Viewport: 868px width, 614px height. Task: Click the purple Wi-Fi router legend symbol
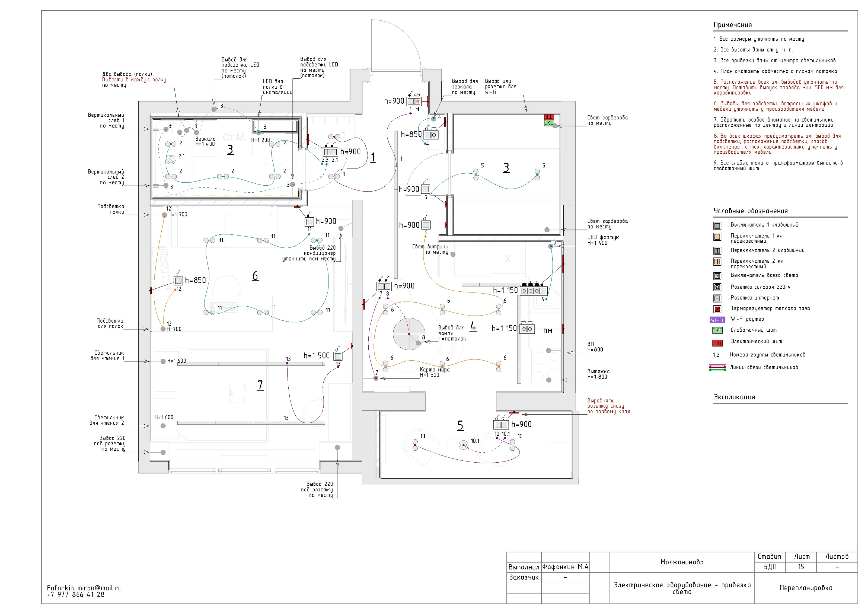pos(717,320)
